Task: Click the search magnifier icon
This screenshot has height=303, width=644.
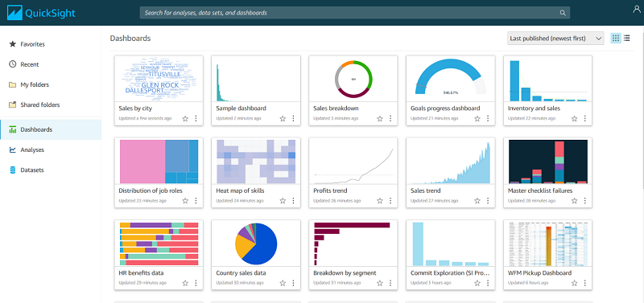Action: click(563, 13)
